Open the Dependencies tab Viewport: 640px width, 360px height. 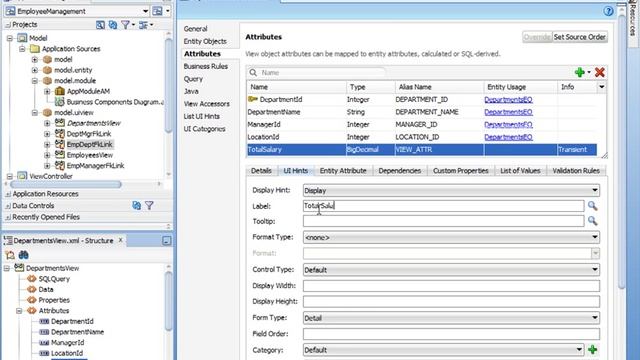(x=400, y=171)
